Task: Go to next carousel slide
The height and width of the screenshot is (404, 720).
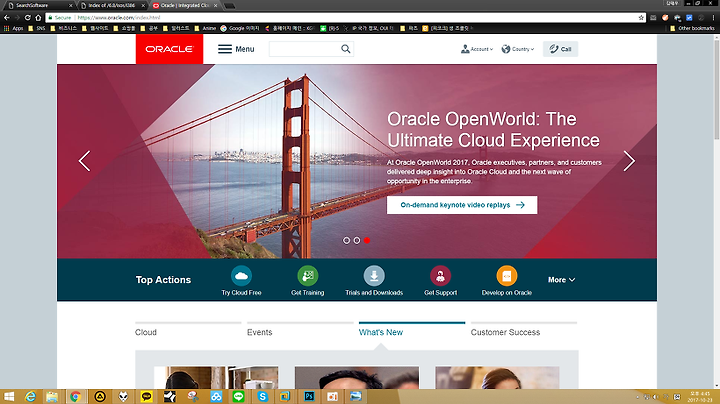Action: pos(629,161)
